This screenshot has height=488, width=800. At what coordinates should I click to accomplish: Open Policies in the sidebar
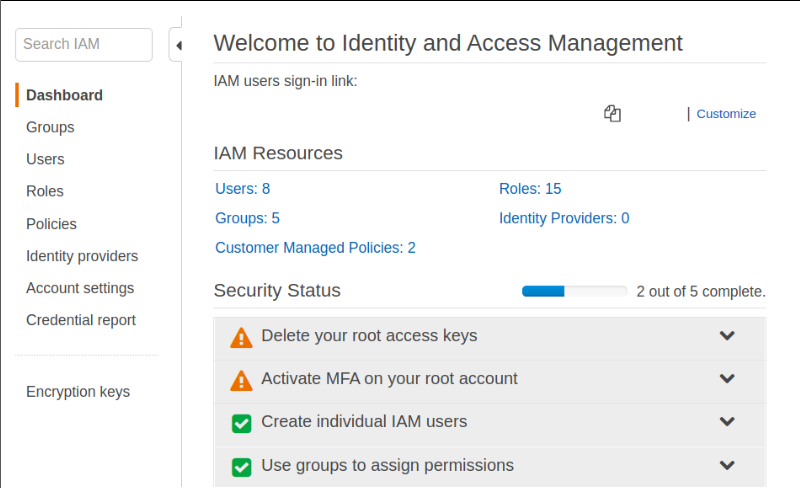pyautogui.click(x=51, y=224)
